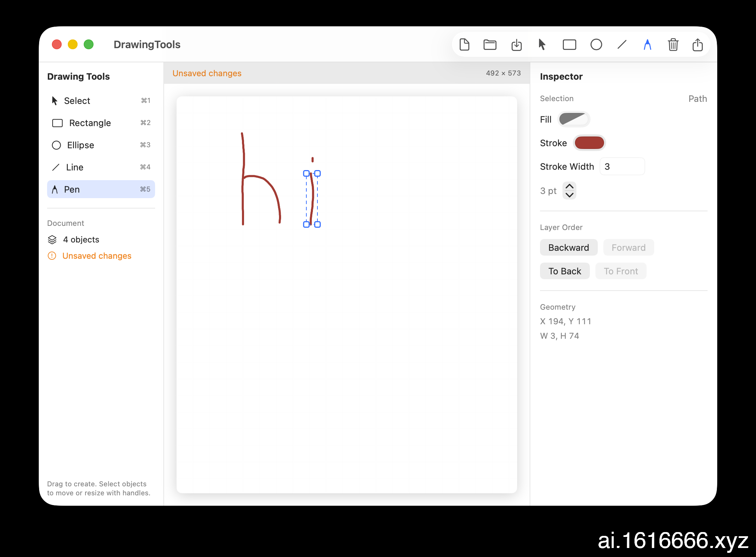
Task: Click the top-left selection handle of path
Action: click(x=306, y=174)
